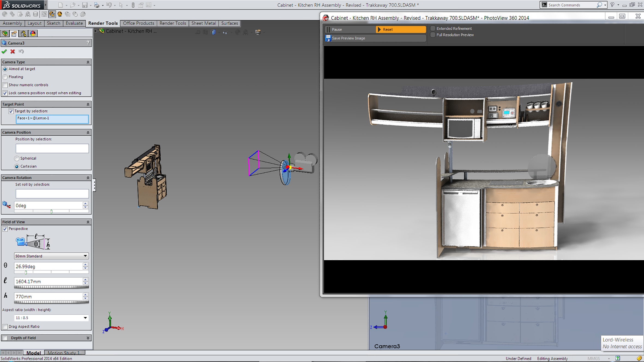Open the DisplayManager tab icon
This screenshot has width=644, height=362.
[33, 34]
